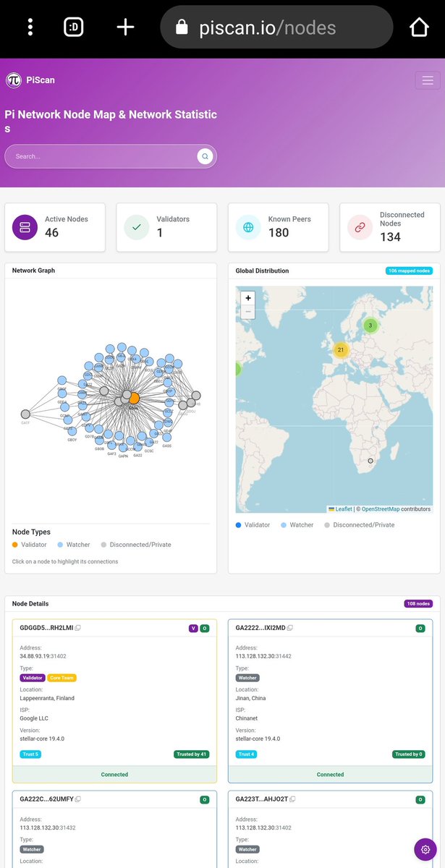Screen dimensions: 445x868
Task: Click the purple V badge on GDGGD5 card
Action: pyautogui.click(x=193, y=628)
